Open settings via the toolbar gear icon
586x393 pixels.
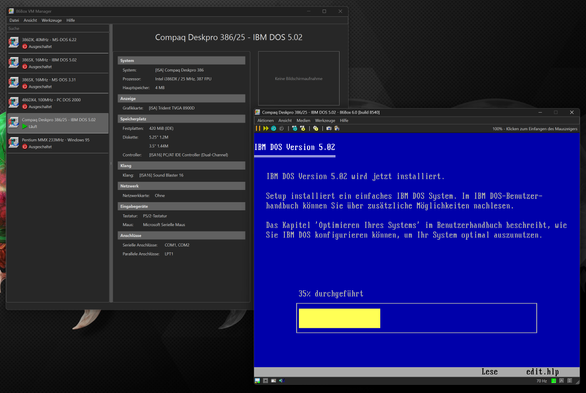pyautogui.click(x=316, y=129)
